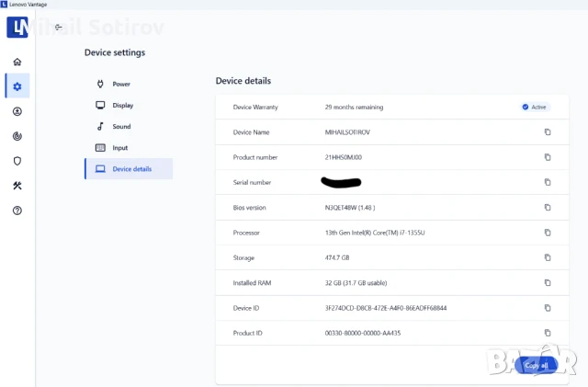Copy the Product number value
This screenshot has height=387, width=588.
pos(548,157)
